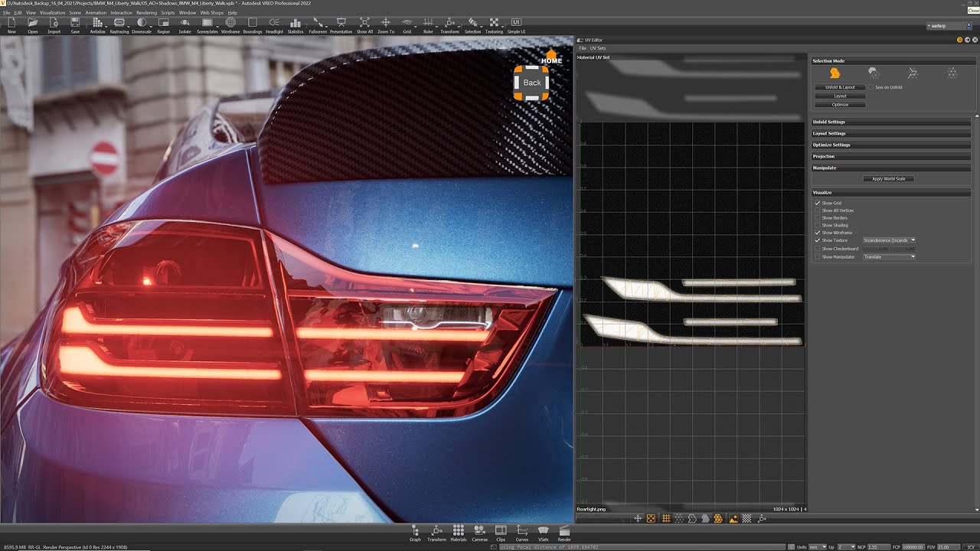Image resolution: width=980 pixels, height=551 pixels.
Task: Click the Back face of view cube
Action: pos(531,83)
